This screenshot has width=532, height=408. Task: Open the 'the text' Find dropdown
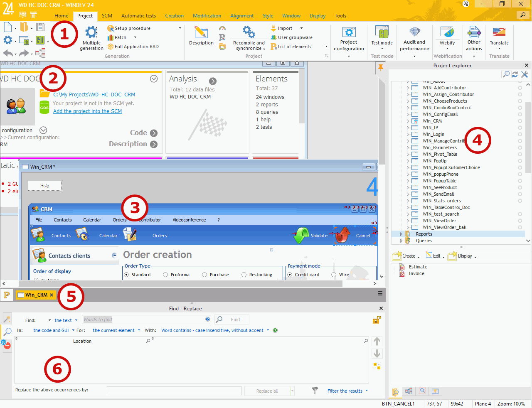[x=66, y=320]
